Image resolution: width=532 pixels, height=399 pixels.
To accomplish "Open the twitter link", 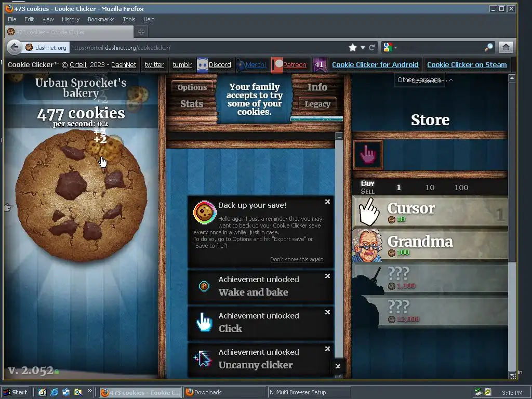I will click(154, 65).
